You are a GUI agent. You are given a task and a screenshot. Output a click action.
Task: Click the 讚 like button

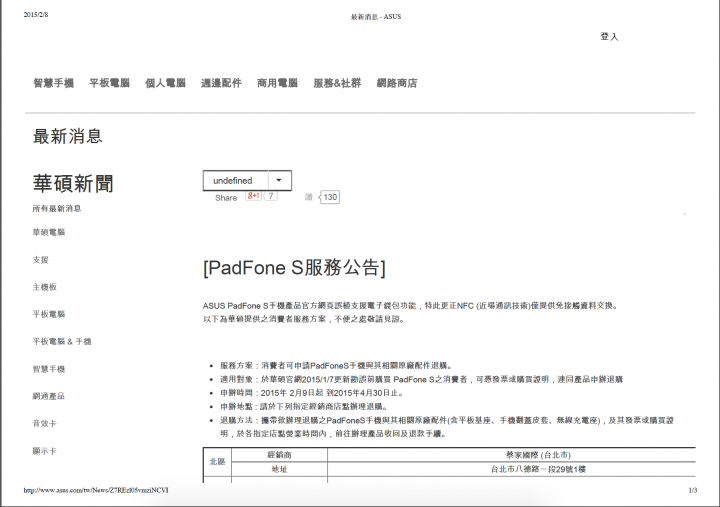pos(309,197)
